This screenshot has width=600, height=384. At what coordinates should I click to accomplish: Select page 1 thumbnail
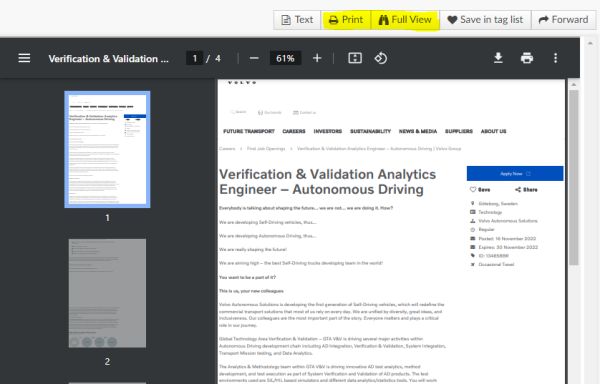pyautogui.click(x=107, y=150)
